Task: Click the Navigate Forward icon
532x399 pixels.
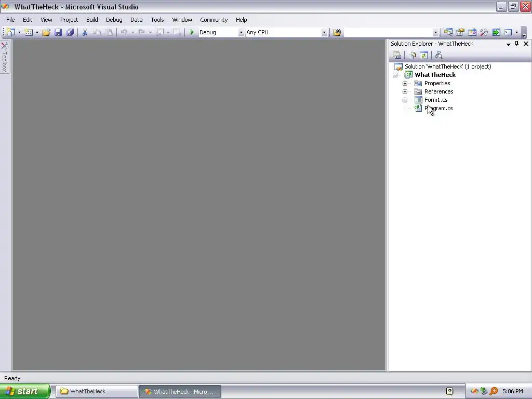Action: coord(177,32)
